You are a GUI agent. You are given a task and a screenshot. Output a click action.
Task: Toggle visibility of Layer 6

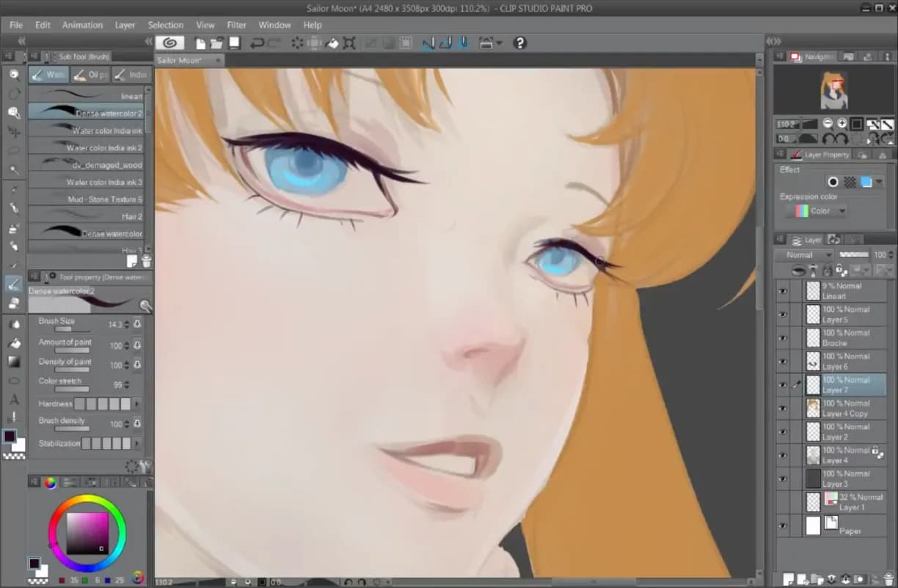tap(783, 361)
